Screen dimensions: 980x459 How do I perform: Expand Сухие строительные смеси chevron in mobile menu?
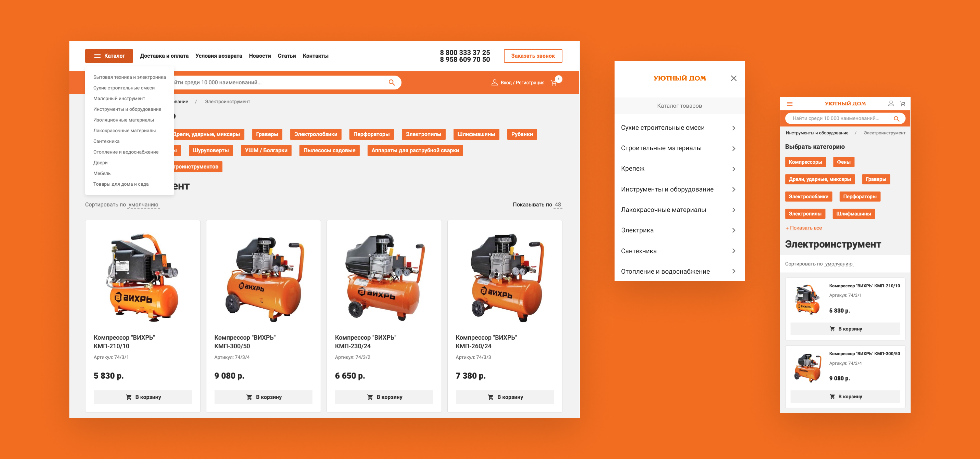click(733, 128)
